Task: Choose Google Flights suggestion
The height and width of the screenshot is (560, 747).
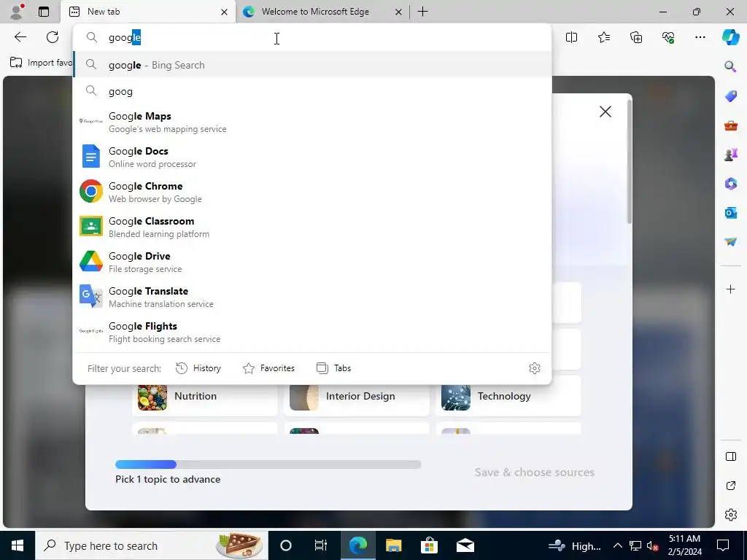Action: [x=312, y=332]
